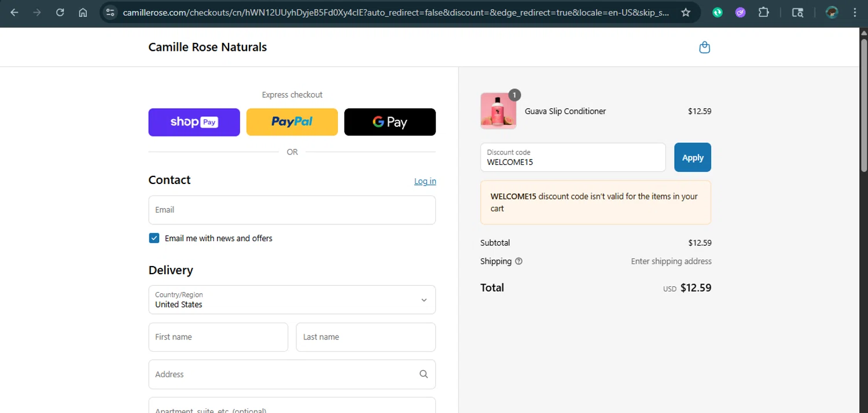Click the browser forward arrow

[37, 12]
